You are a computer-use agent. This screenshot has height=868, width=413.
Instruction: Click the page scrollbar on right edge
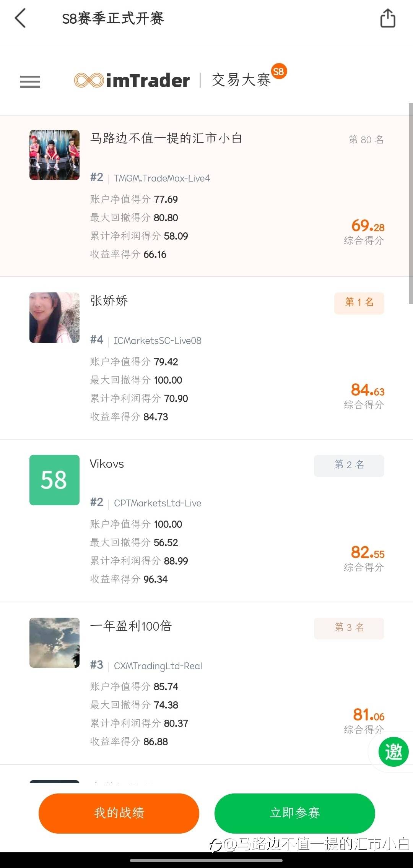pos(411,203)
